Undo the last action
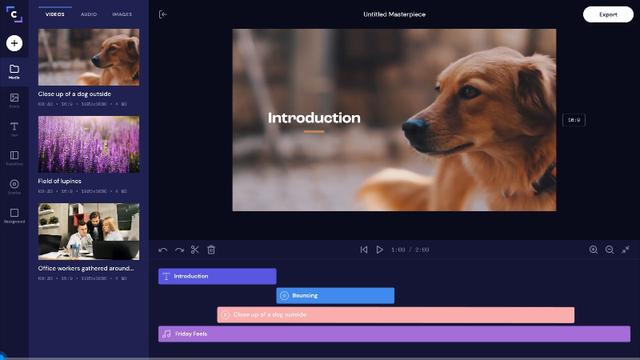This screenshot has height=360, width=640. click(x=163, y=250)
